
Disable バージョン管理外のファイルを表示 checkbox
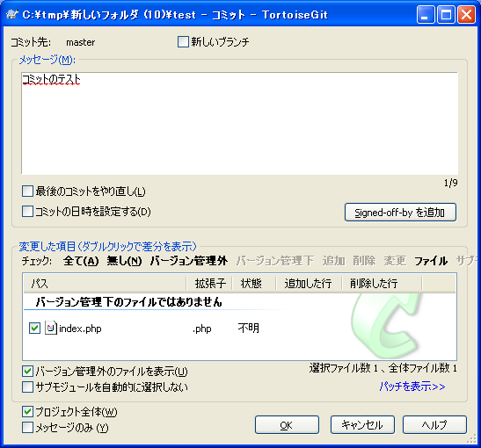click(x=27, y=372)
